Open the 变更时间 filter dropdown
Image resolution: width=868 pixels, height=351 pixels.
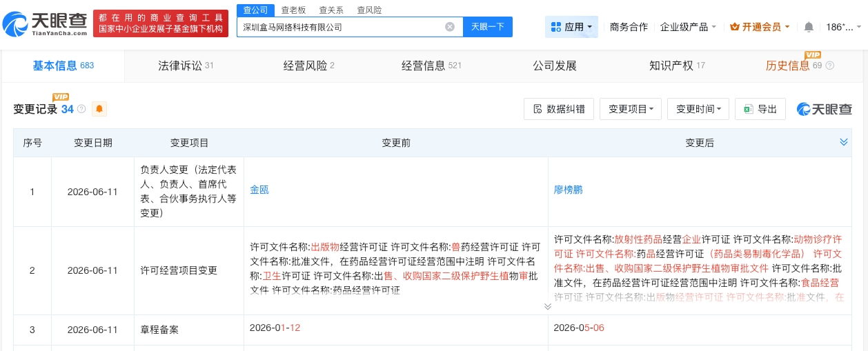point(698,109)
